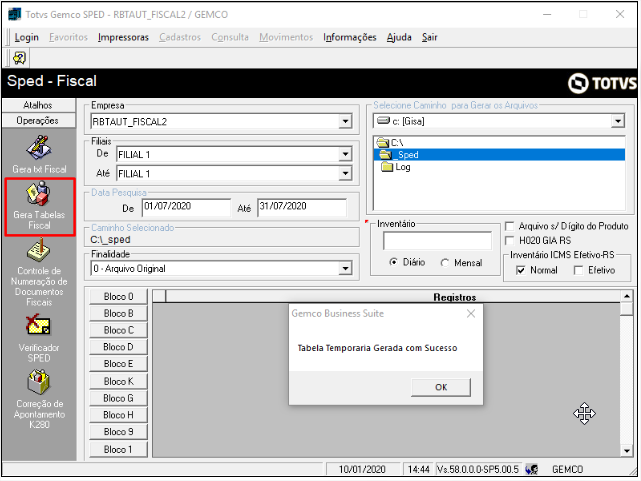Screen dimensions: 641x481
Task: Enable the H020 GIA RS checkbox
Action: click(x=509, y=240)
